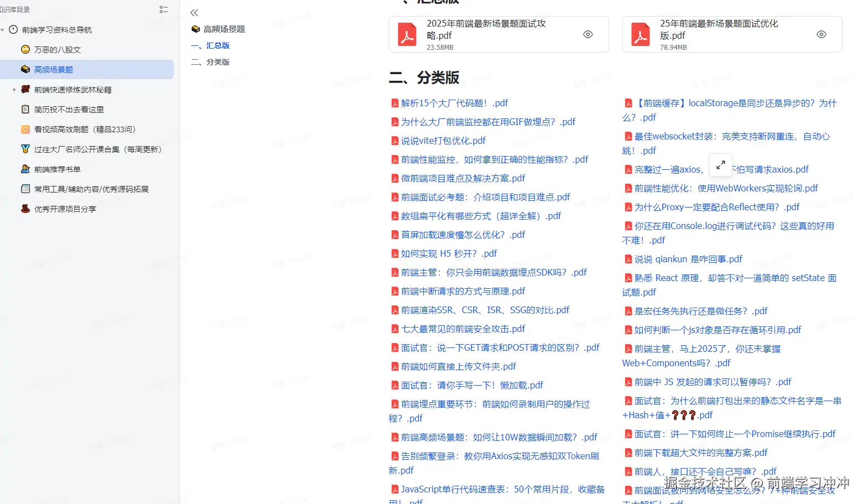Screen dimensions: 863x504
Task: Open 前端中 JS 发起的请求可以暂停吗 pdf
Action: (x=713, y=382)
